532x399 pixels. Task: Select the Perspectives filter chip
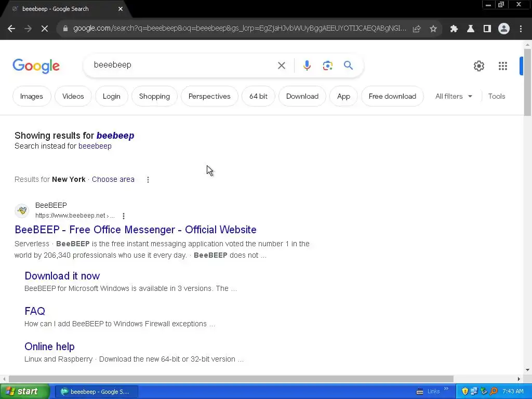pos(209,96)
